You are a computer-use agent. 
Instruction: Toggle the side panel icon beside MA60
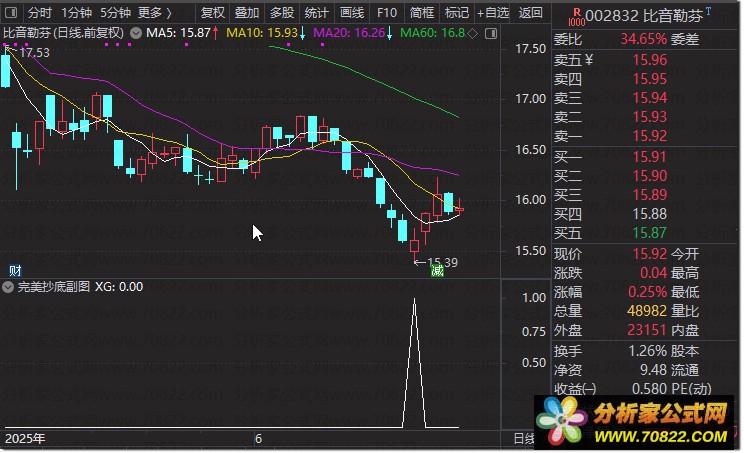coord(491,33)
